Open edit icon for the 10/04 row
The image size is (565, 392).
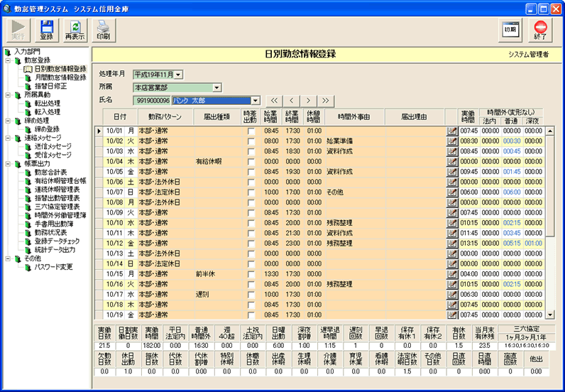pyautogui.click(x=451, y=162)
